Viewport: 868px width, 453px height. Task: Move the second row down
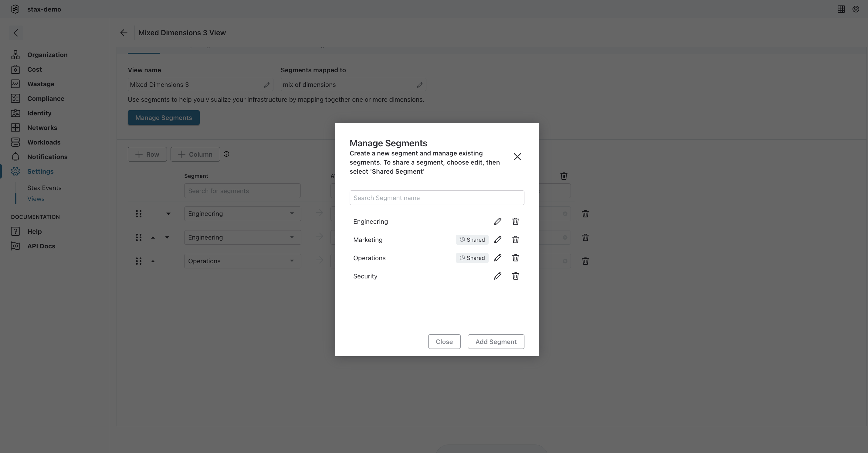(x=167, y=237)
